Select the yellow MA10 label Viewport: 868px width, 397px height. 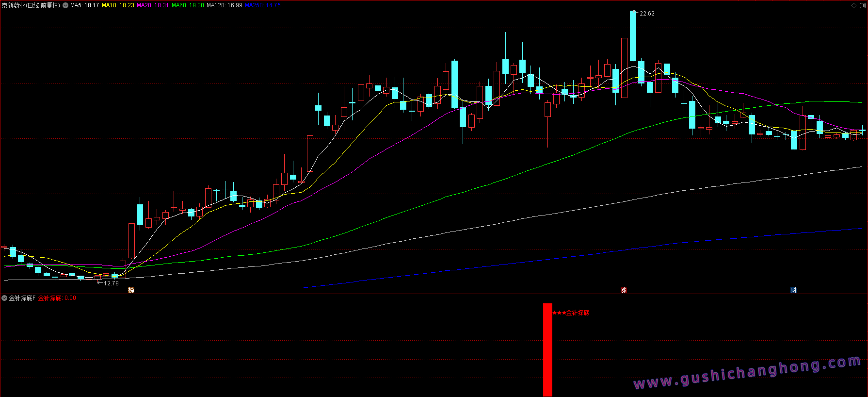[x=118, y=5]
